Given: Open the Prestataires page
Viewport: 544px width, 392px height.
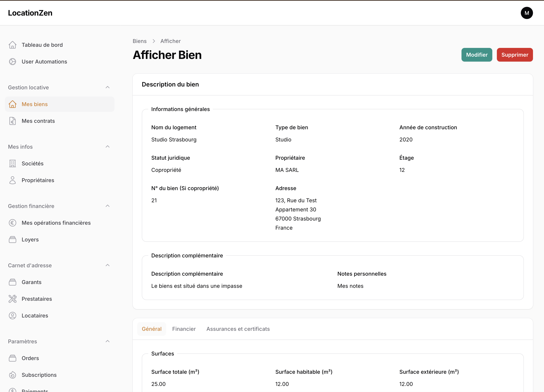Looking at the screenshot, I should pos(59,299).
